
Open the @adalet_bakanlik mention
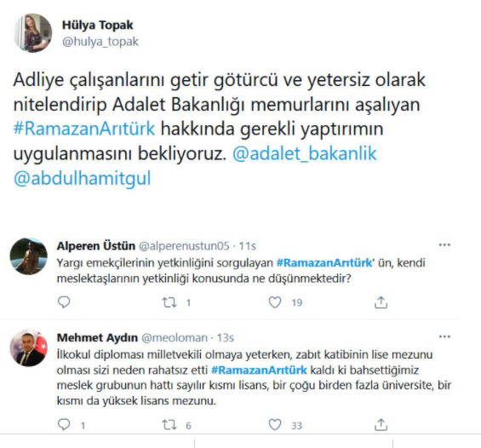pyautogui.click(x=304, y=153)
